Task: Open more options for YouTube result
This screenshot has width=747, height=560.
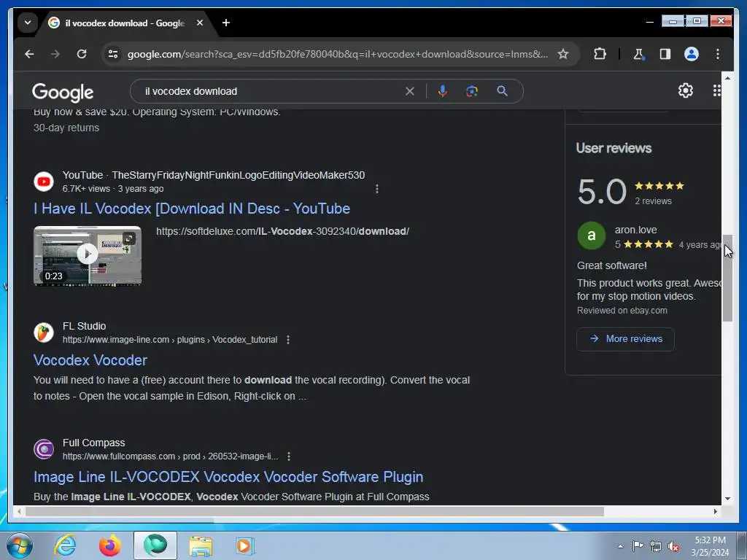Action: click(377, 189)
